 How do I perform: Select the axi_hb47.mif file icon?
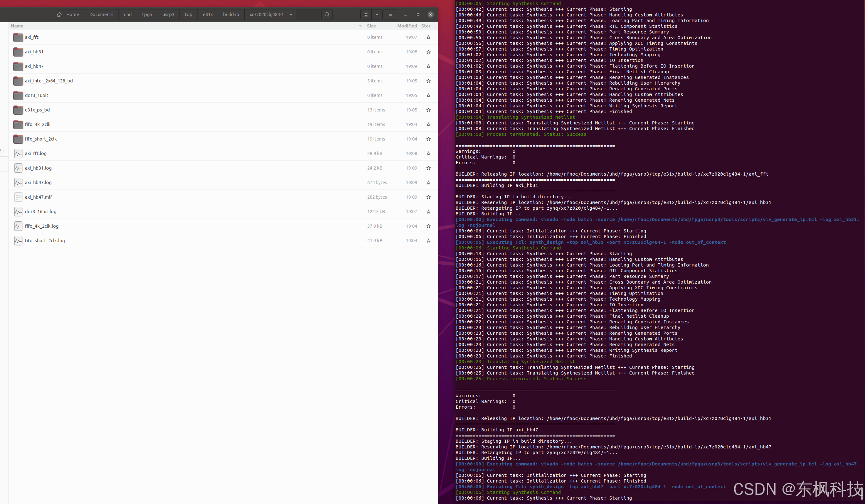[18, 197]
